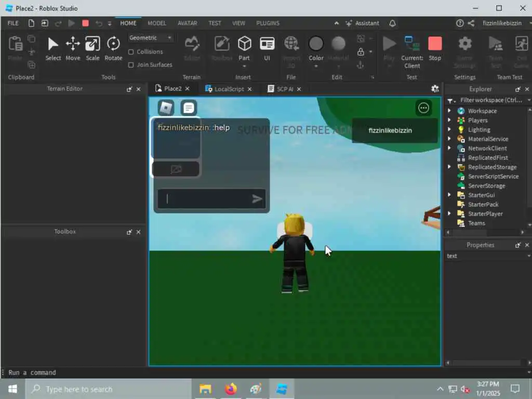Expand the StarterPlayer node
Viewport: 532px width, 399px height.
[449, 214]
